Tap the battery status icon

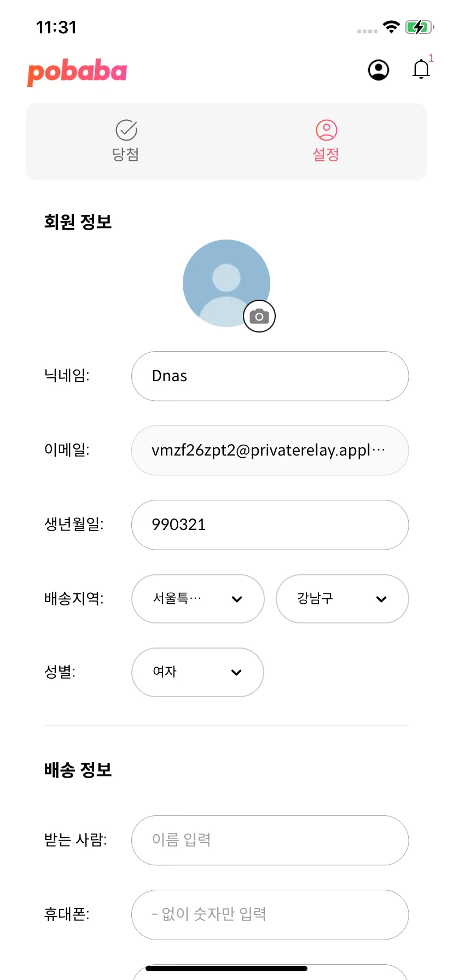click(x=420, y=27)
